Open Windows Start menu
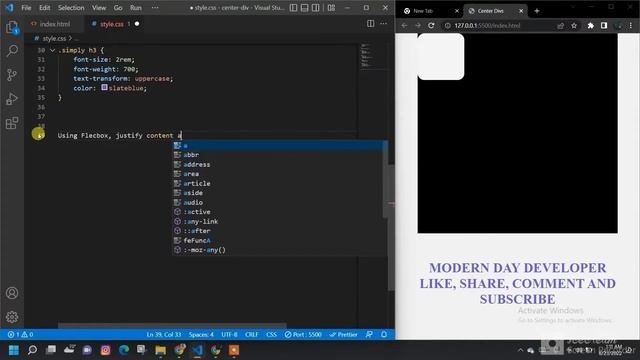Image resolution: width=640 pixels, height=360 pixels. (13, 350)
